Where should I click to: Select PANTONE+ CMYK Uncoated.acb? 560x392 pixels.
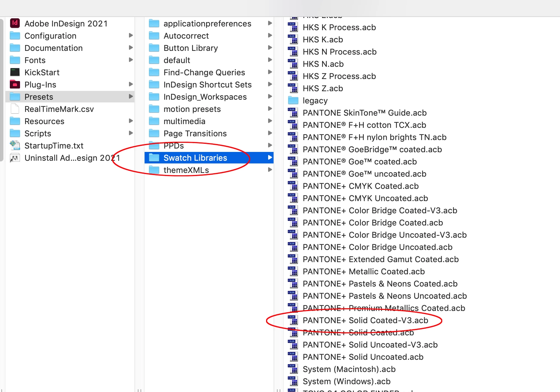[365, 198]
